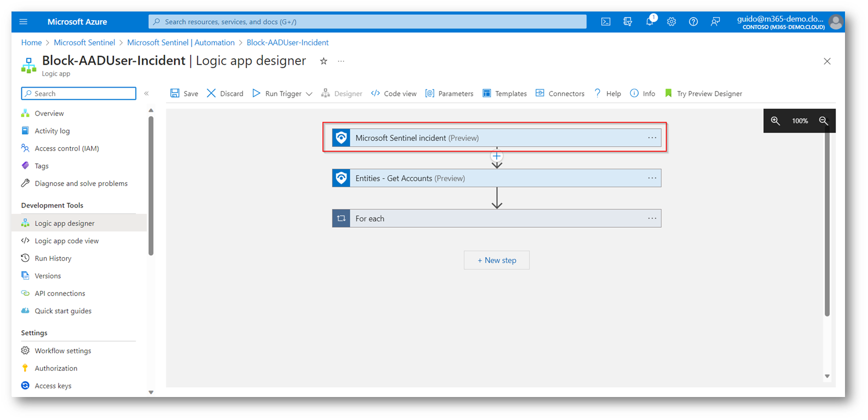Click the left menu scrollbar thumb
The width and height of the screenshot is (868, 420).
pyautogui.click(x=151, y=186)
